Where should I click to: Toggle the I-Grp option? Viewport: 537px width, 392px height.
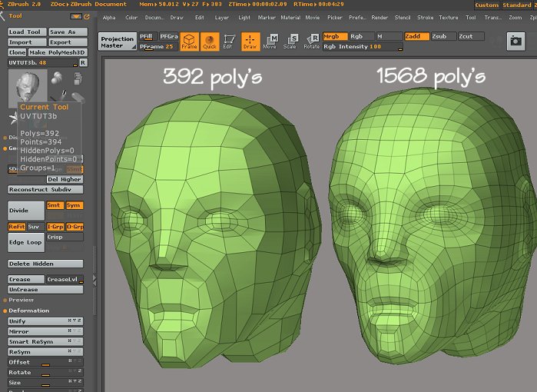55,227
